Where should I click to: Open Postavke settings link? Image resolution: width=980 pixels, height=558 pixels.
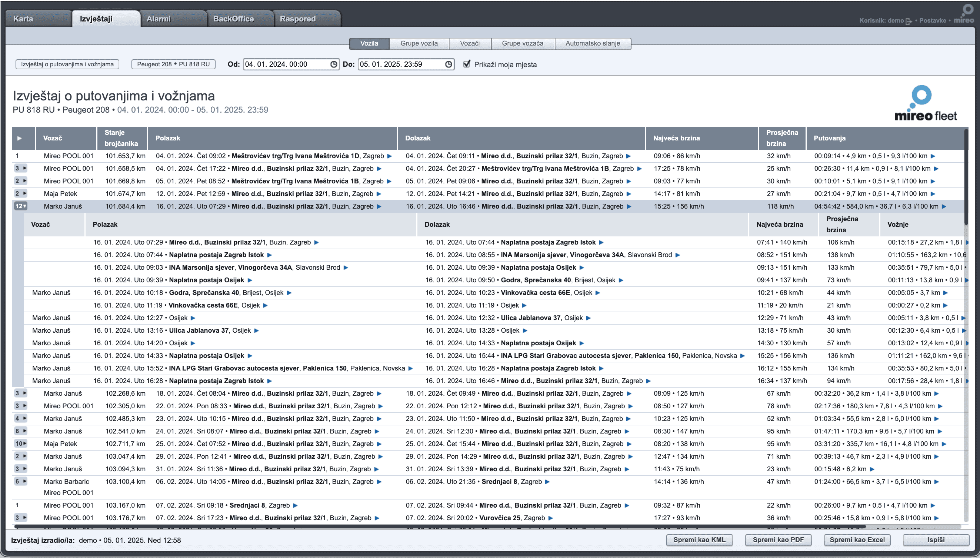tap(934, 20)
